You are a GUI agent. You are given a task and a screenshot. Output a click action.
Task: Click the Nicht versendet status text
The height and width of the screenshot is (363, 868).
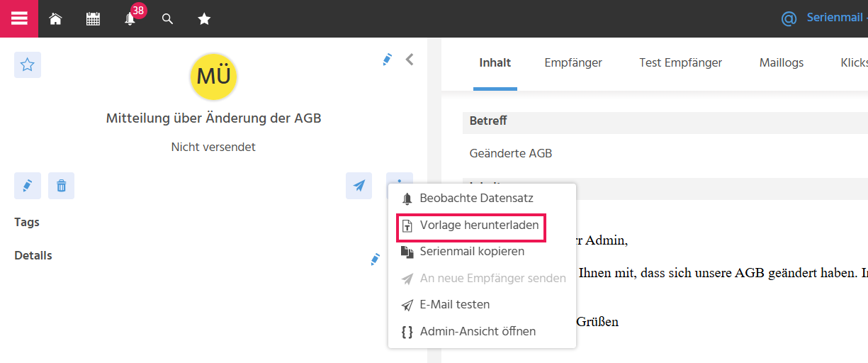point(213,147)
